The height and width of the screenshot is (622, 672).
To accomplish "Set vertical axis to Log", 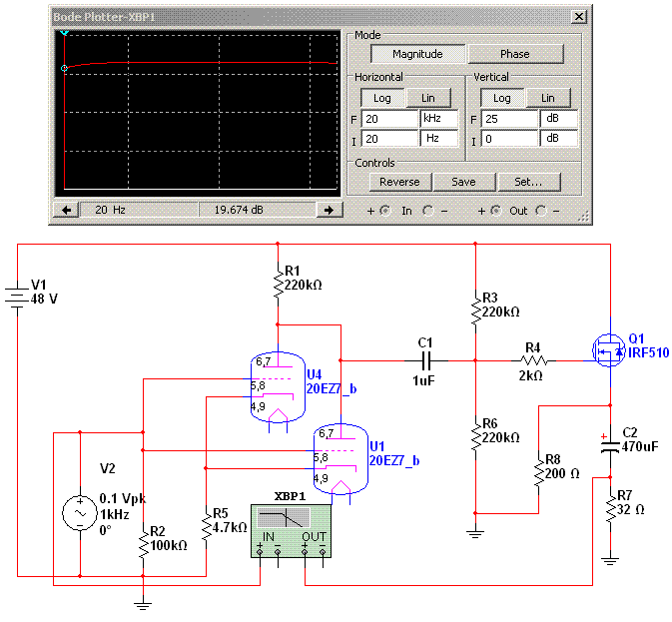I will (x=502, y=98).
